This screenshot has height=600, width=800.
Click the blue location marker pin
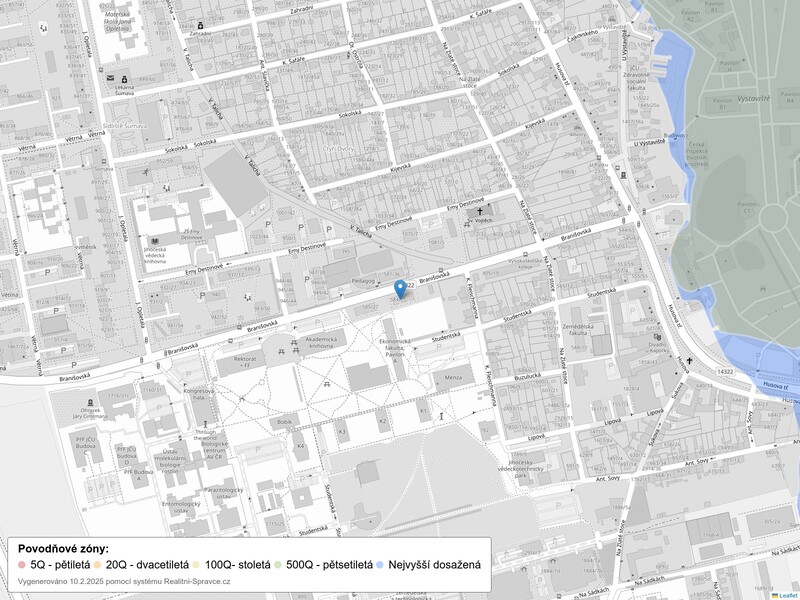[x=400, y=288]
